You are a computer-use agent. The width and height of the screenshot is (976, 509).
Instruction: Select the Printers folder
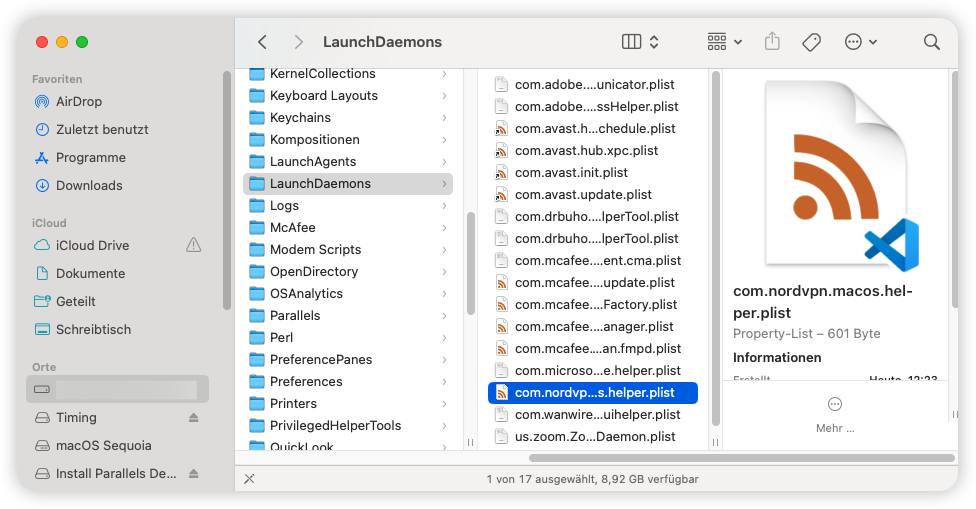coord(293,404)
